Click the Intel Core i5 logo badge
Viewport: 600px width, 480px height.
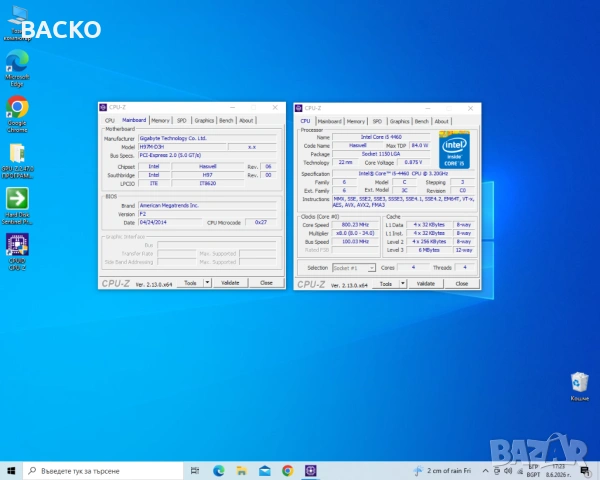454,150
